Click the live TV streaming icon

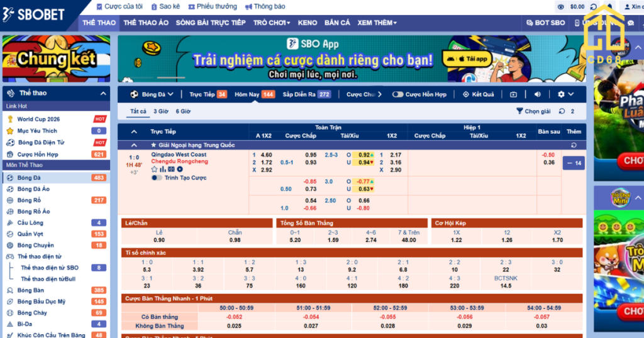[513, 94]
